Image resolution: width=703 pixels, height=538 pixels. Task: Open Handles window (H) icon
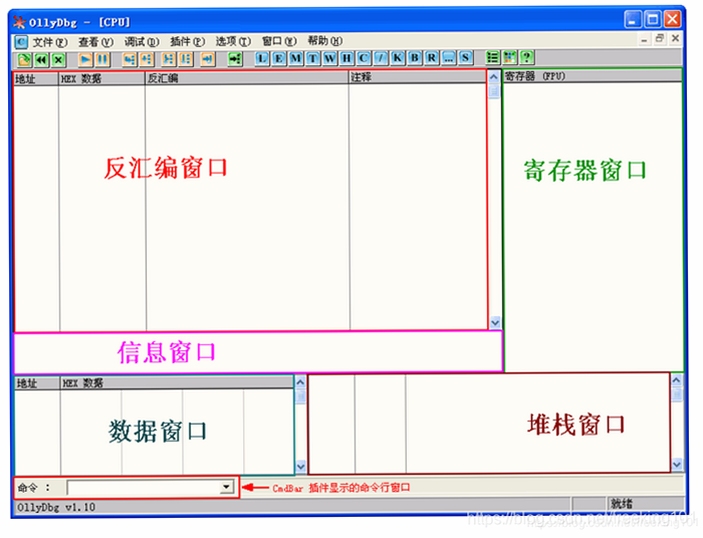point(347,58)
